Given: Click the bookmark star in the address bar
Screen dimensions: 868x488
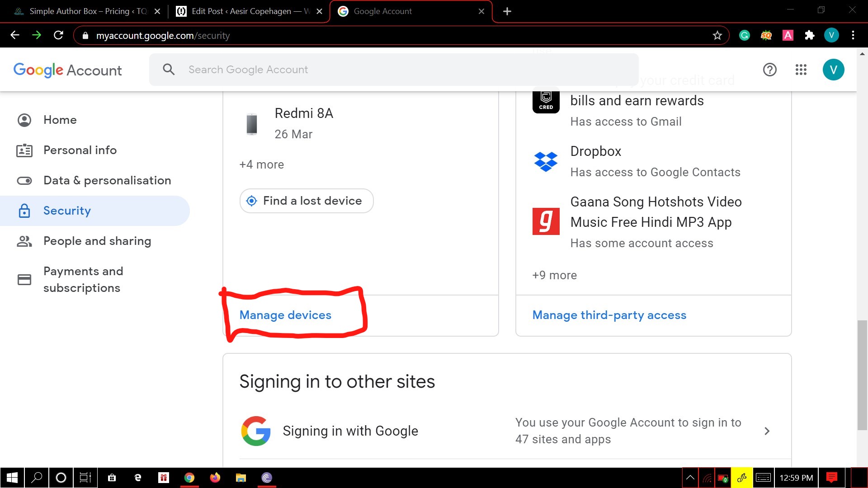Looking at the screenshot, I should (717, 35).
